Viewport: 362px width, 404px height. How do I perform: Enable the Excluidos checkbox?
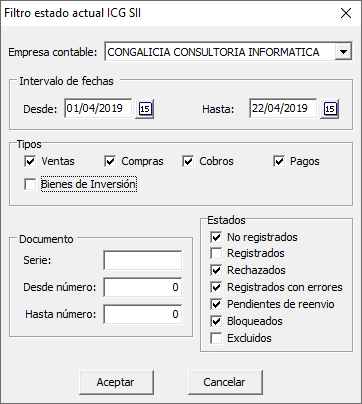click(x=216, y=338)
